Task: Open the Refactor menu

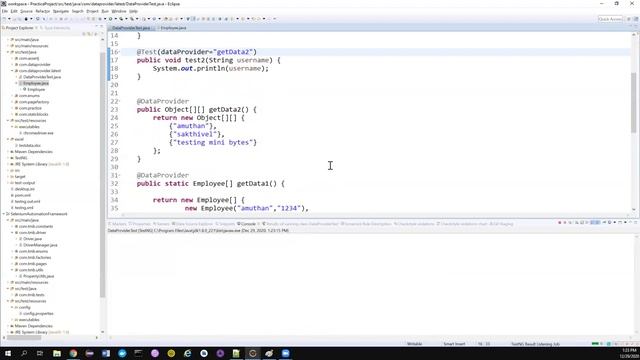Action: coord(42,11)
